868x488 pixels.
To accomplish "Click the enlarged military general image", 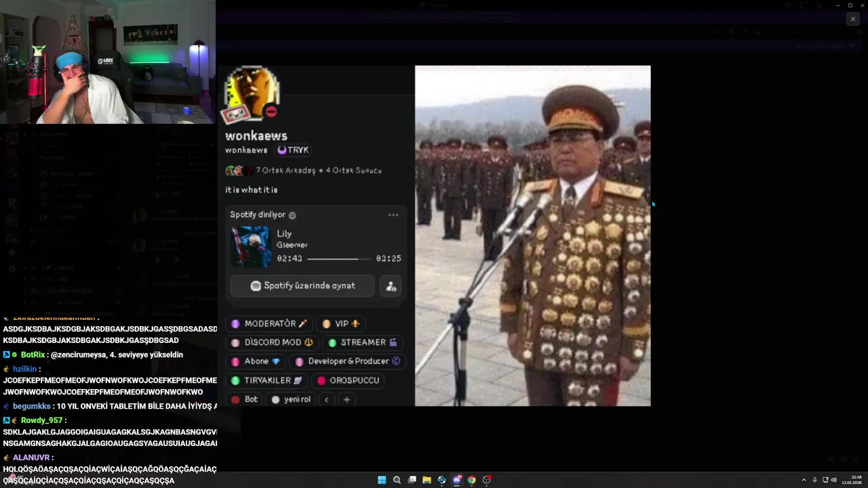I will pos(532,236).
